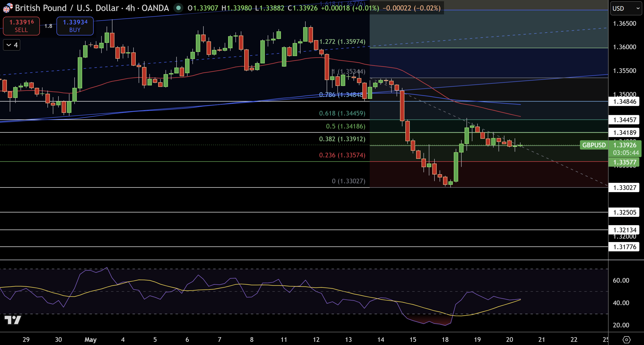Click the 1.34189 price axis label

click(624, 133)
